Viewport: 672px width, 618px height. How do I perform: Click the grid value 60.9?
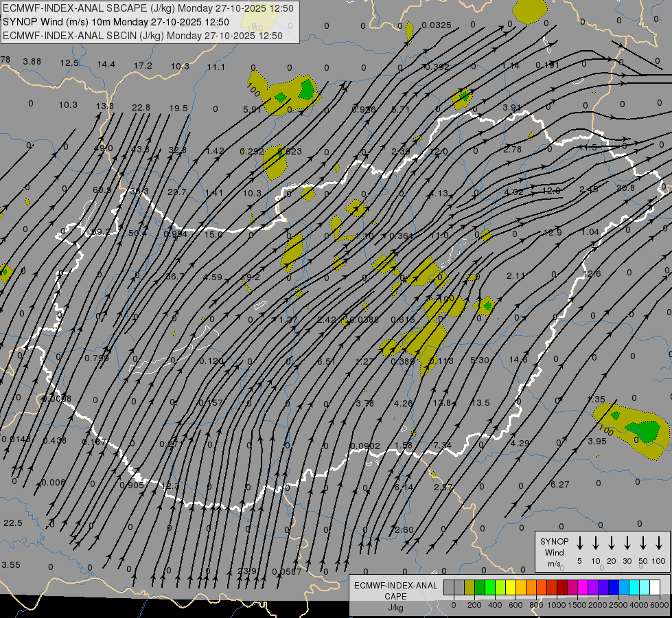point(102,190)
